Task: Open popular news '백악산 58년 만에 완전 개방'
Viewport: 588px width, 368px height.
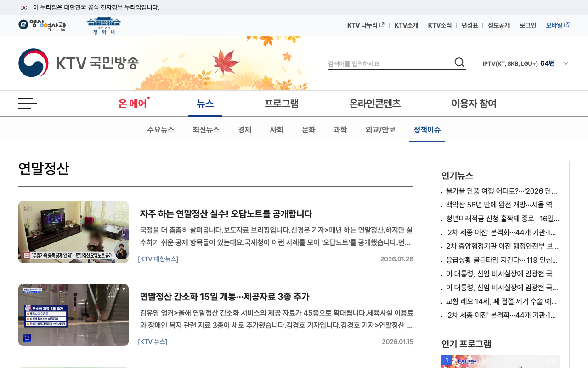Action: click(x=502, y=205)
